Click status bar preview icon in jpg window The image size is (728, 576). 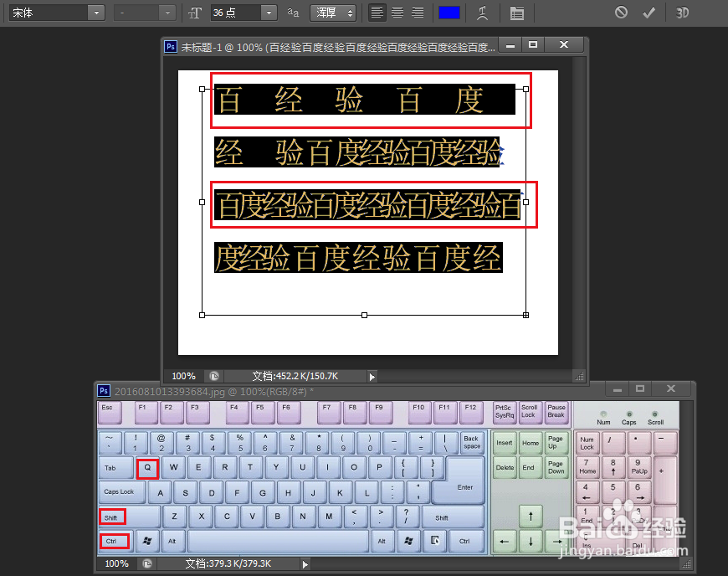tap(146, 564)
